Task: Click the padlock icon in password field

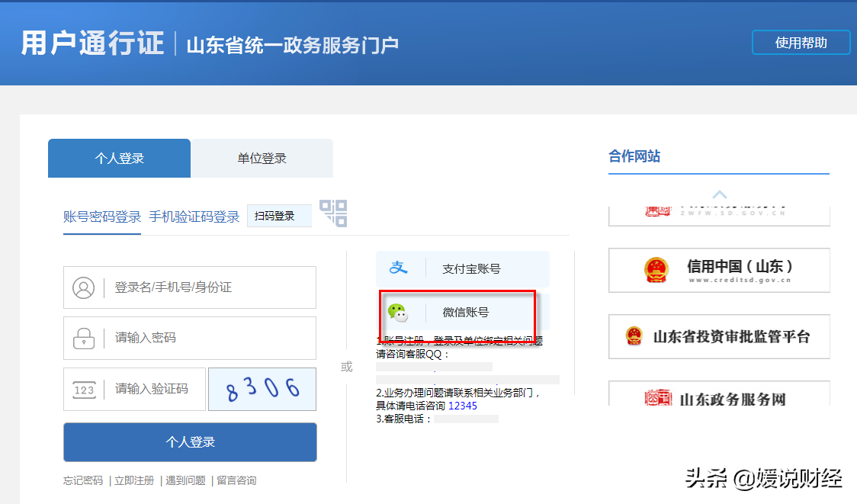Action: point(84,339)
